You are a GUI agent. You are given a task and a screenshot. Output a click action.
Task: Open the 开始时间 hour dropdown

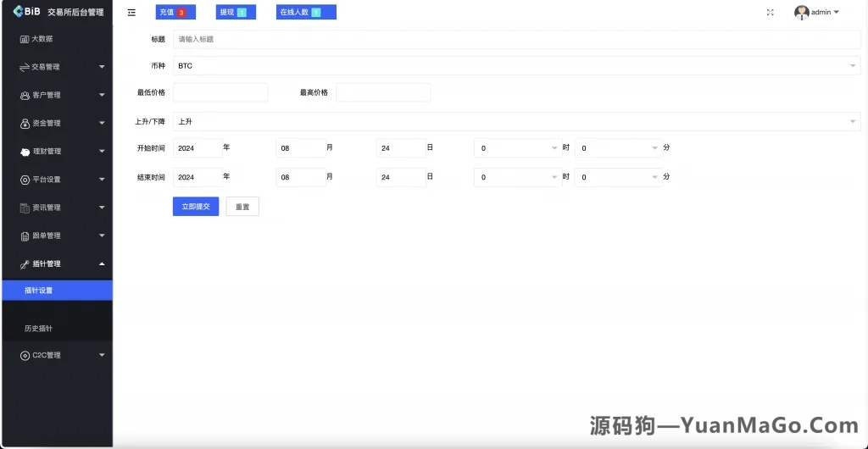click(x=518, y=148)
